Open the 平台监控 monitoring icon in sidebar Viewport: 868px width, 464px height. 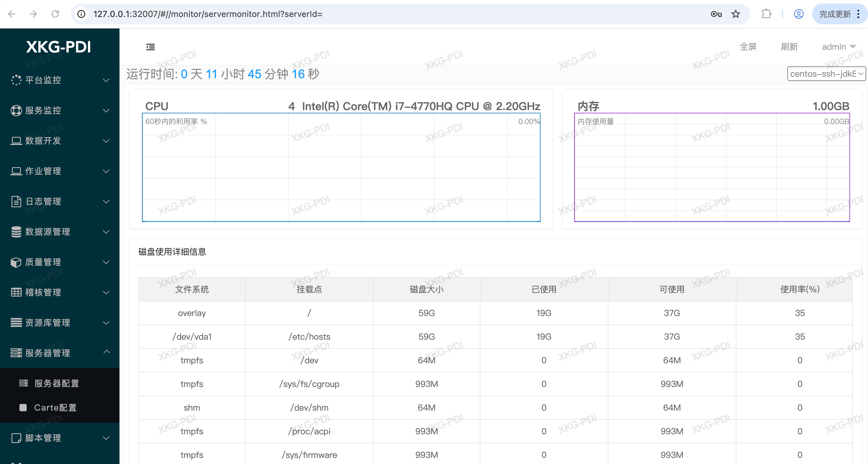(x=16, y=80)
